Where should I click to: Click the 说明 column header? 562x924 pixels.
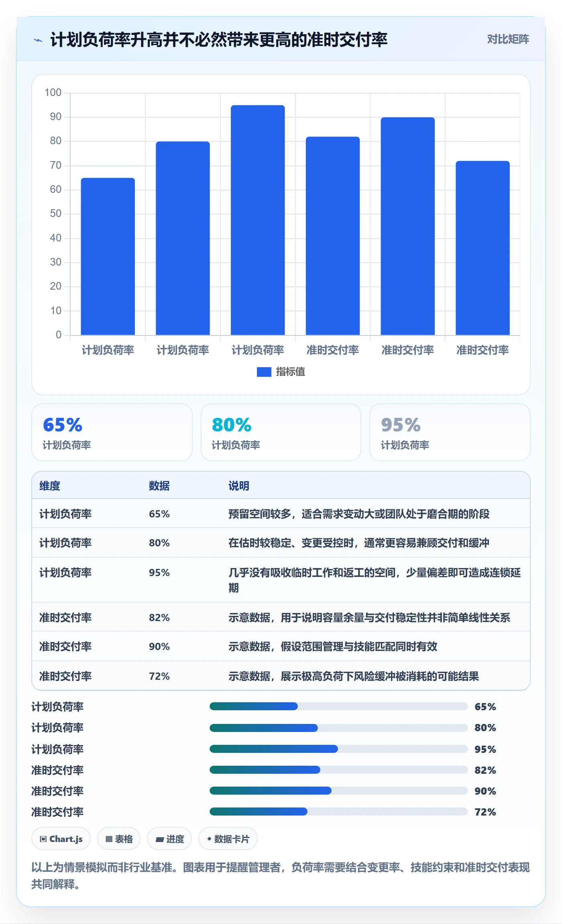click(x=239, y=486)
